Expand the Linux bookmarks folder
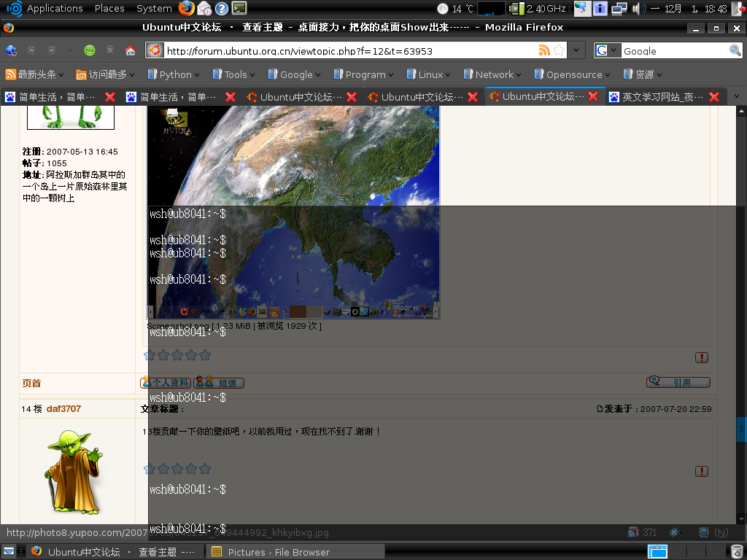This screenshot has height=560, width=747. click(428, 74)
